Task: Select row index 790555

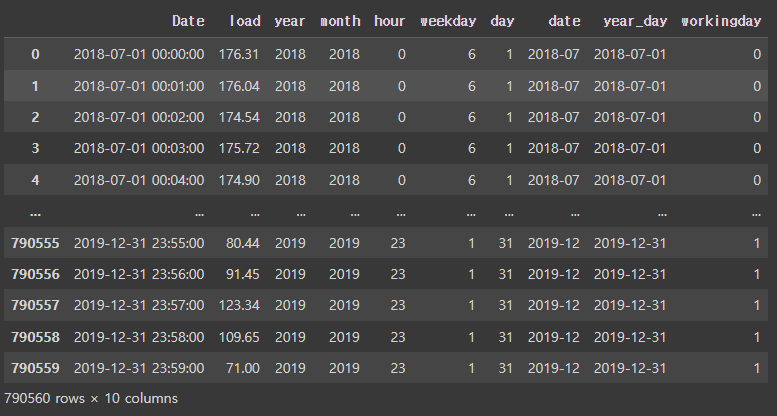Action: (x=35, y=243)
